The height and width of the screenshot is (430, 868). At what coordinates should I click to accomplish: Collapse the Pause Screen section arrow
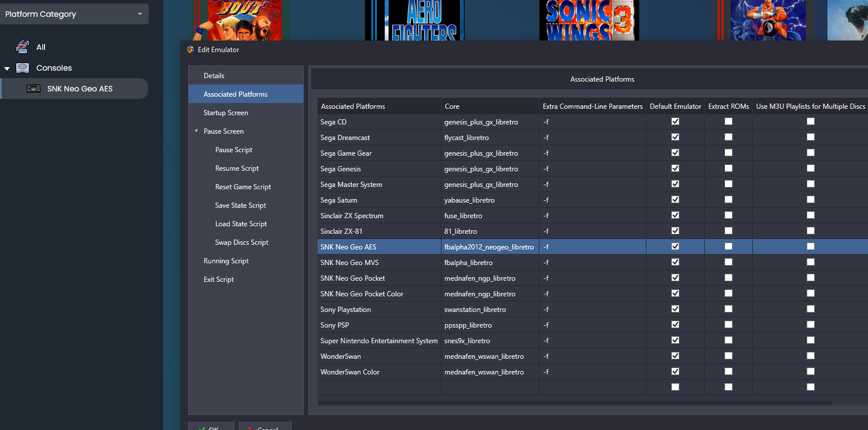196,131
